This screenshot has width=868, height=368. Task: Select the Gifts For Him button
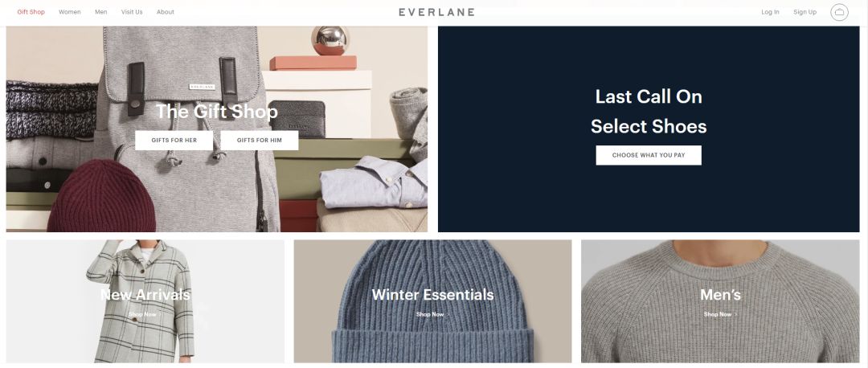(259, 141)
